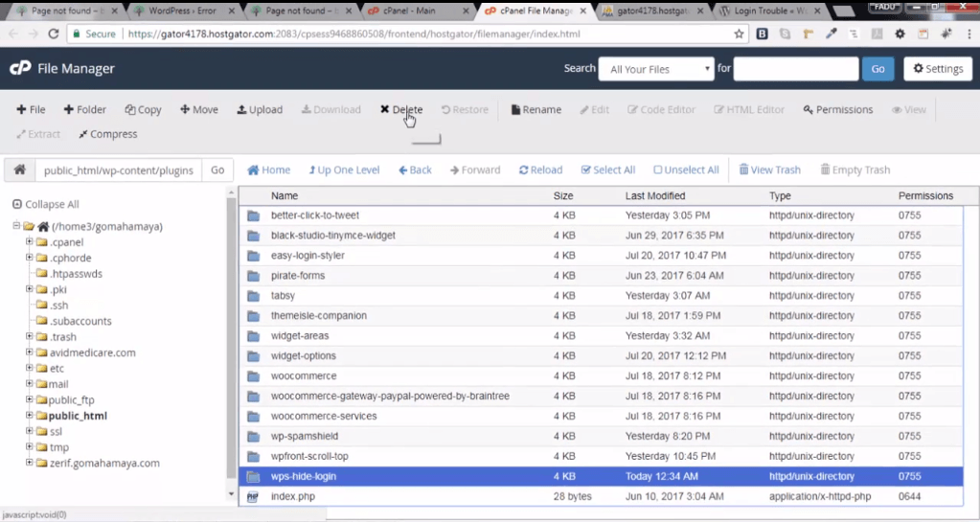
Task: Switch to cPanel - Main tab
Action: click(416, 11)
